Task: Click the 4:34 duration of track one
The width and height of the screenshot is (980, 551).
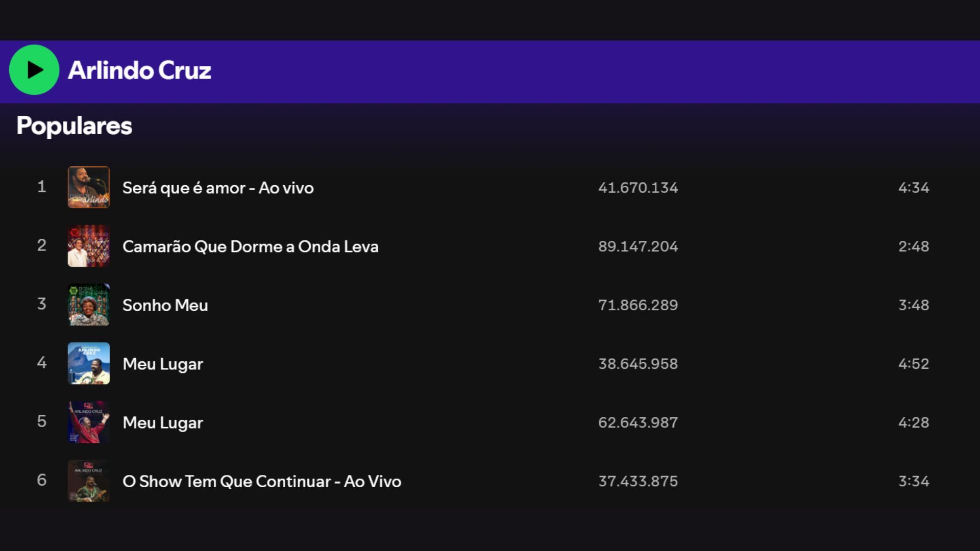Action: point(914,188)
